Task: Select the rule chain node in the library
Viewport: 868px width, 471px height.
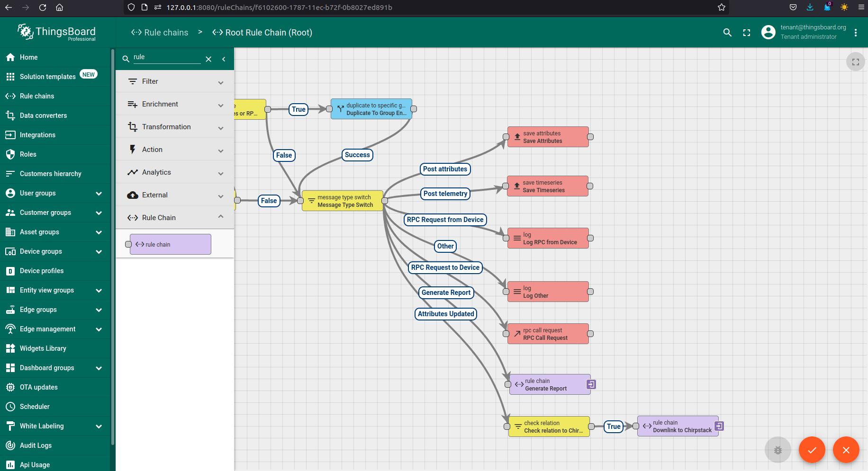Action: (x=171, y=244)
